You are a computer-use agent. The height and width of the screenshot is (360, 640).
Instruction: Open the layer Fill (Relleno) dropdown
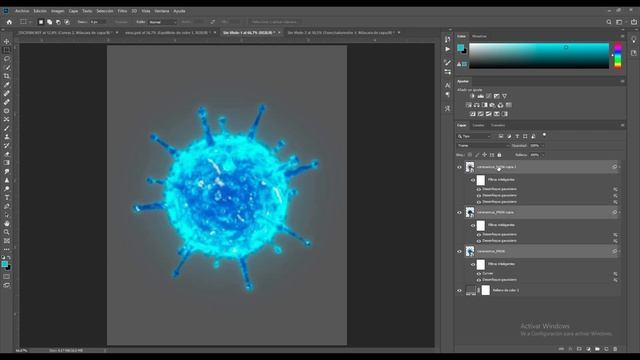click(x=542, y=155)
